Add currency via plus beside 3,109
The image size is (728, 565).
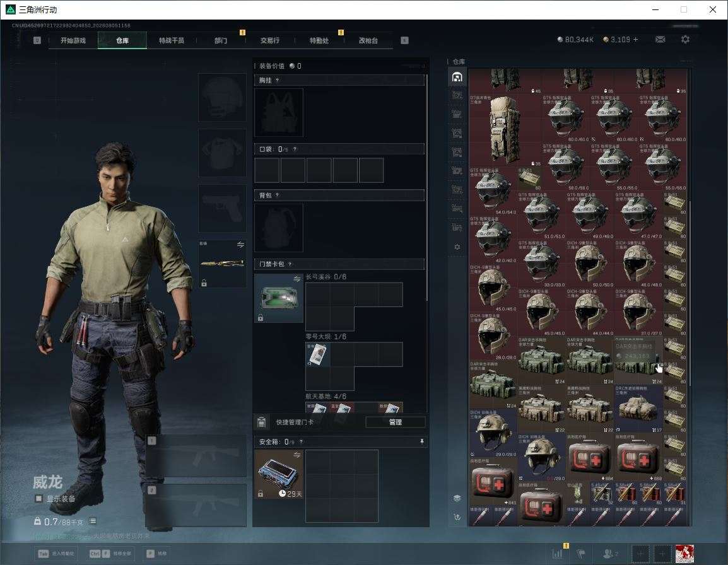tap(636, 40)
